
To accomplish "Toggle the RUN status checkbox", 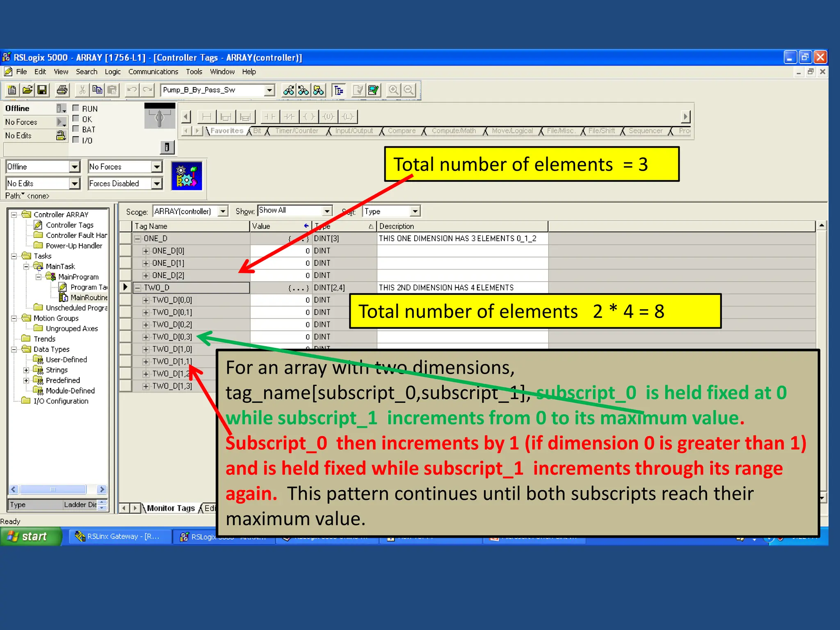I will point(76,108).
